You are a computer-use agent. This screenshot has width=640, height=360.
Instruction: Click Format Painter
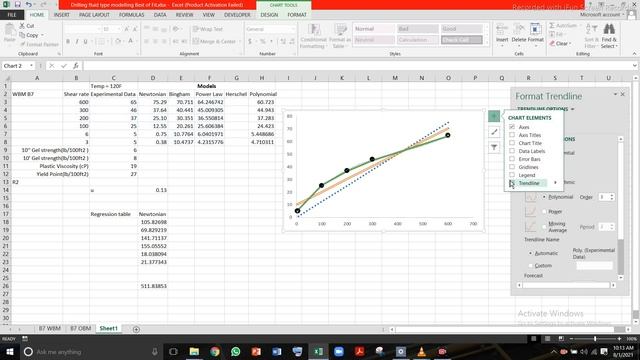click(39, 44)
